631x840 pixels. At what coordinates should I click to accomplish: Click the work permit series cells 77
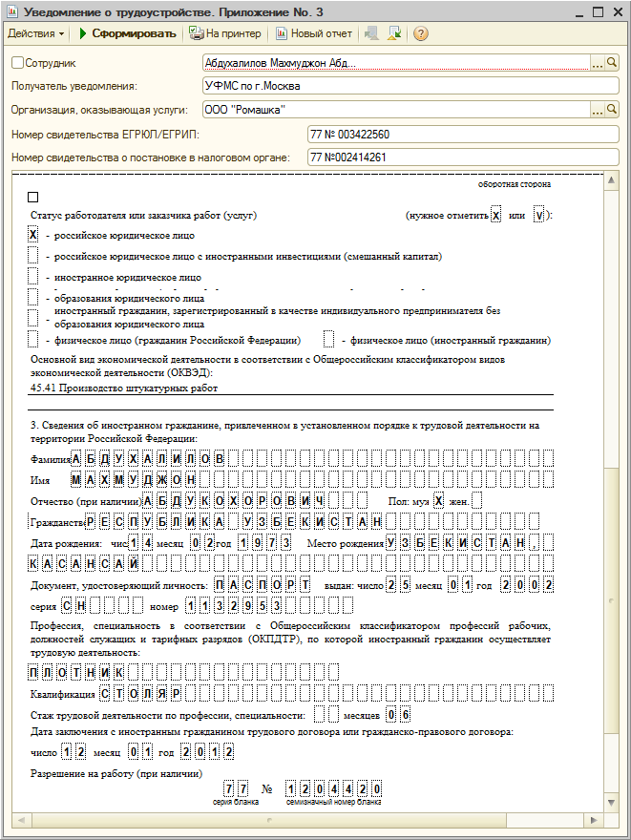tap(236, 788)
